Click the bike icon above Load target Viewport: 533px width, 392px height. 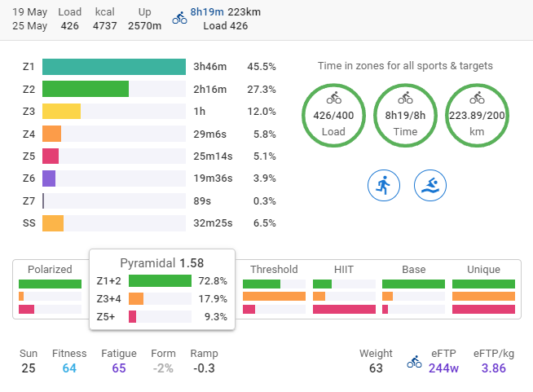333,98
